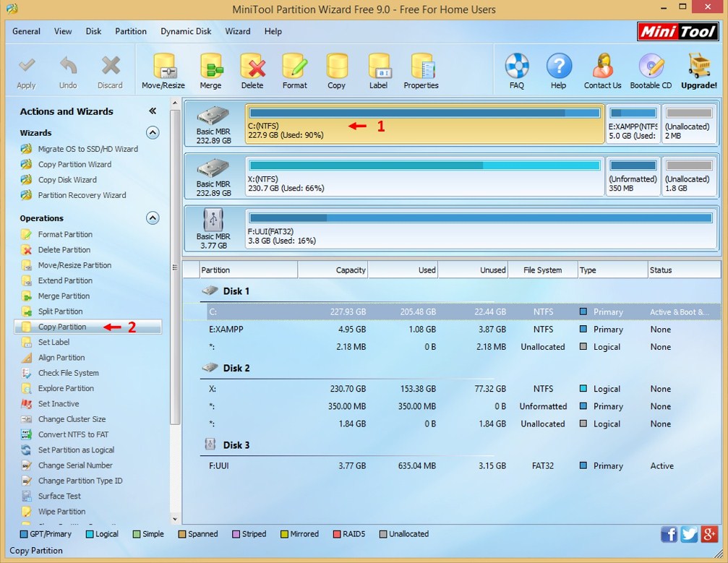The height and width of the screenshot is (563, 728).
Task: Open the Dynamic Disk menu
Action: tap(186, 31)
